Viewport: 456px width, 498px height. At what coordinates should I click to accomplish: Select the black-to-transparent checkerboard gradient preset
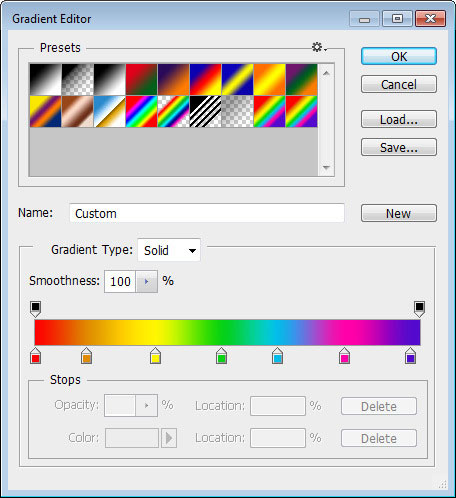pos(78,80)
